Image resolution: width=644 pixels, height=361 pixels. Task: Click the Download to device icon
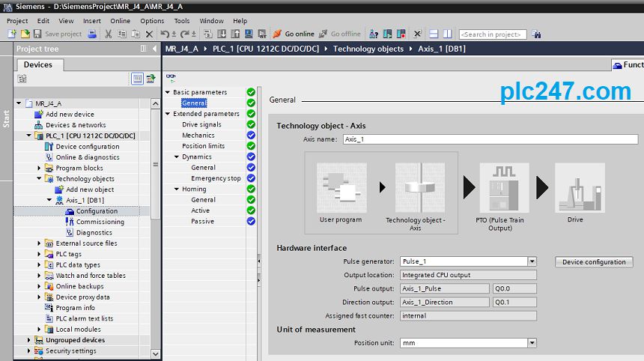pos(222,34)
